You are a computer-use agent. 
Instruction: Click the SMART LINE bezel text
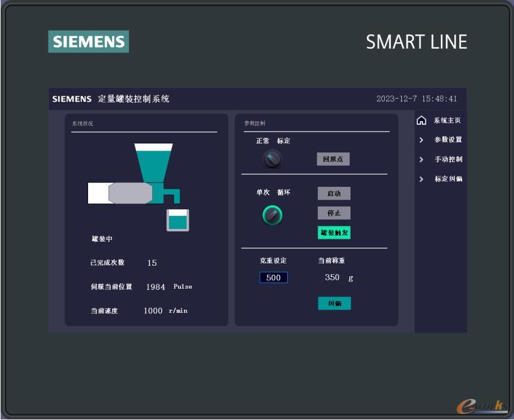[417, 42]
